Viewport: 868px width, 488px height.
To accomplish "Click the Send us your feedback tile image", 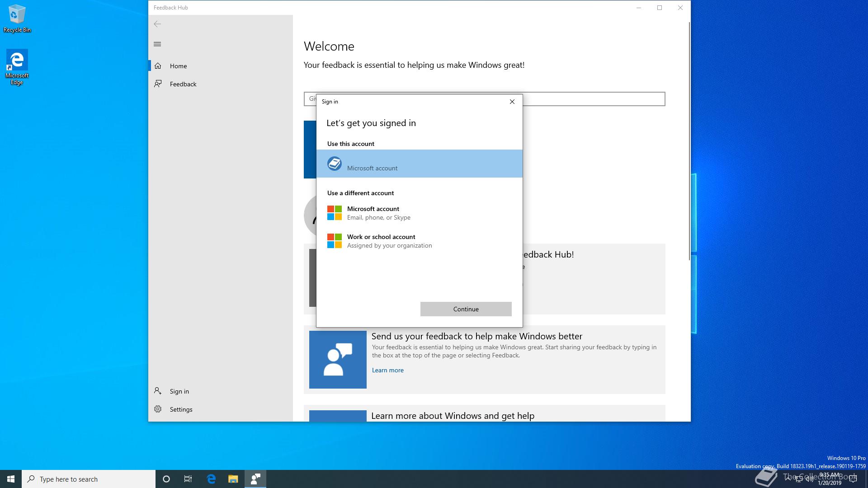I will tap(338, 360).
